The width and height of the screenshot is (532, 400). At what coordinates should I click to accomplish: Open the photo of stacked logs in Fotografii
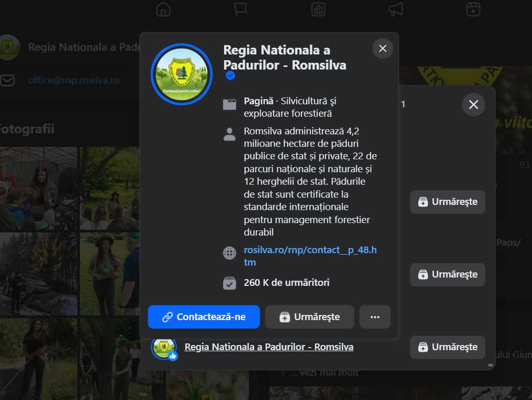(38, 273)
